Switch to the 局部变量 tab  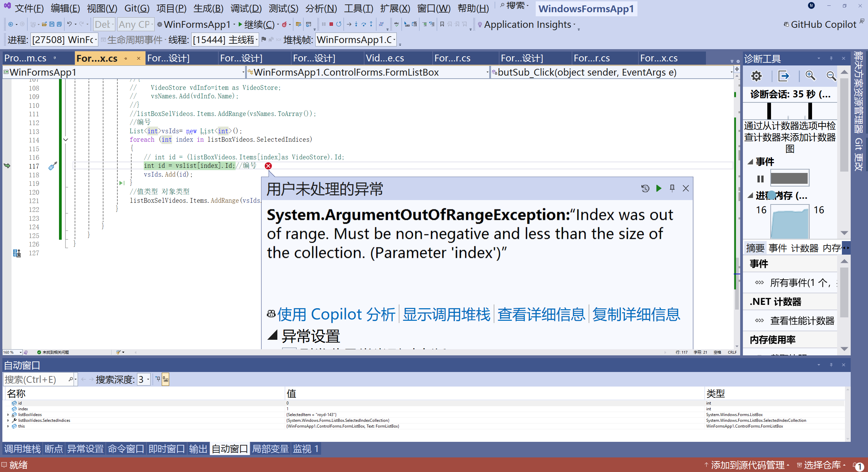[x=270, y=449]
